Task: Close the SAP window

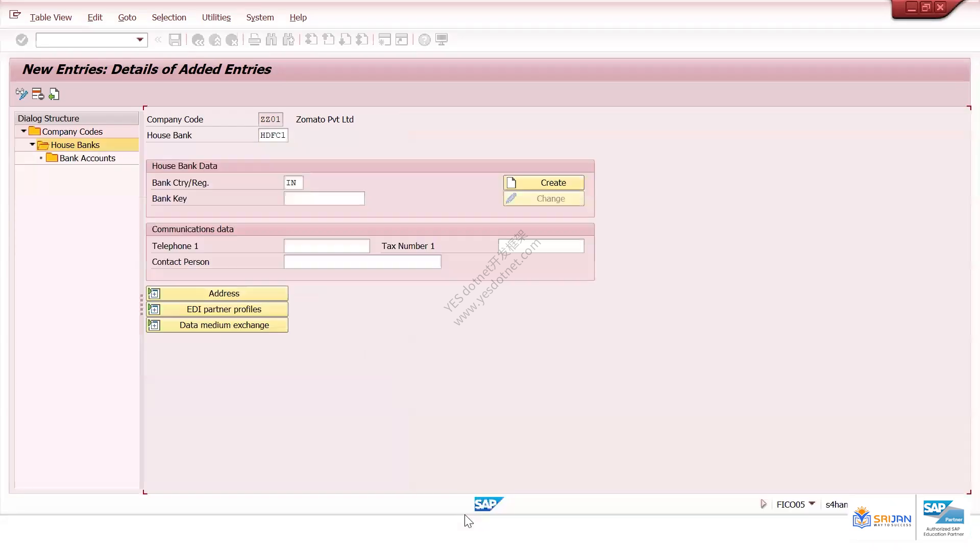Action: pyautogui.click(x=940, y=7)
